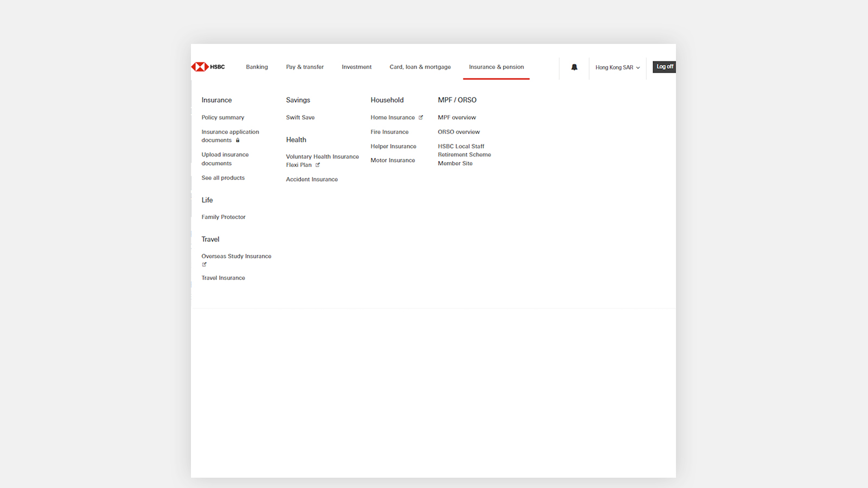Open Accident Insurance link
Screen dimensions: 868x488
[x=312, y=179]
